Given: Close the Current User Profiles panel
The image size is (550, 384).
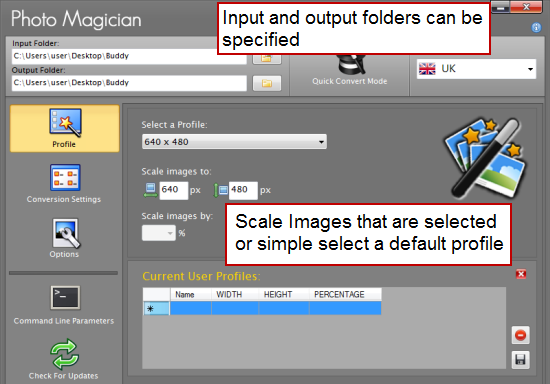Looking at the screenshot, I should (521, 274).
